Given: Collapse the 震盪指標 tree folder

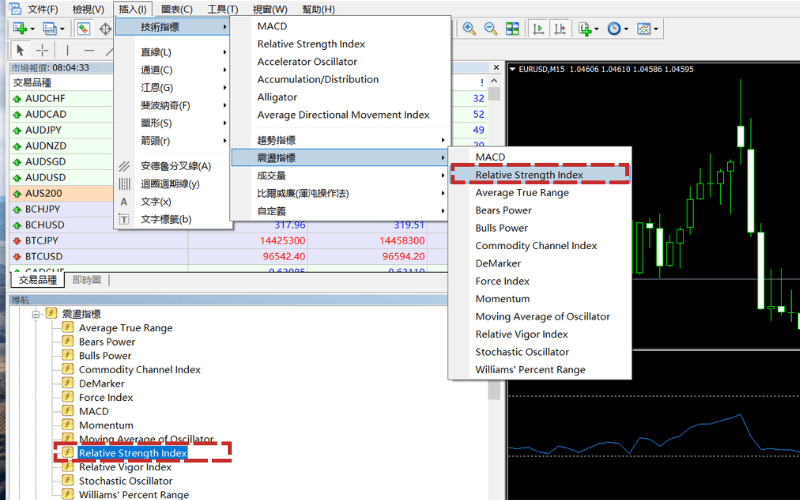Looking at the screenshot, I should tap(35, 314).
